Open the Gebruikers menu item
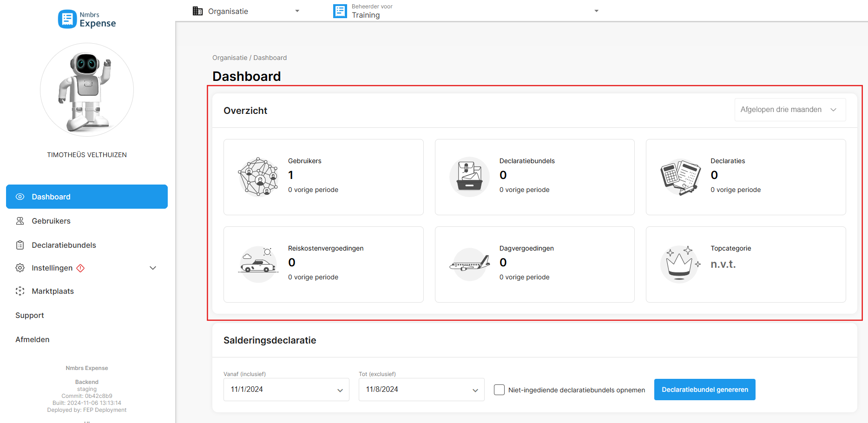The image size is (868, 423). point(87,221)
